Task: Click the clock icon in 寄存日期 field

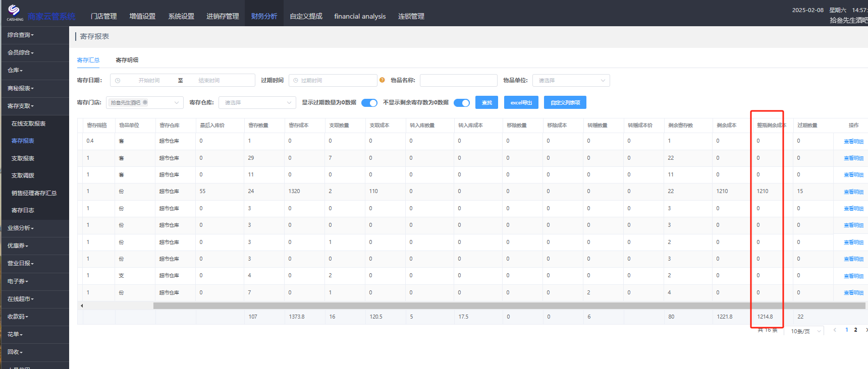Action: pos(118,81)
